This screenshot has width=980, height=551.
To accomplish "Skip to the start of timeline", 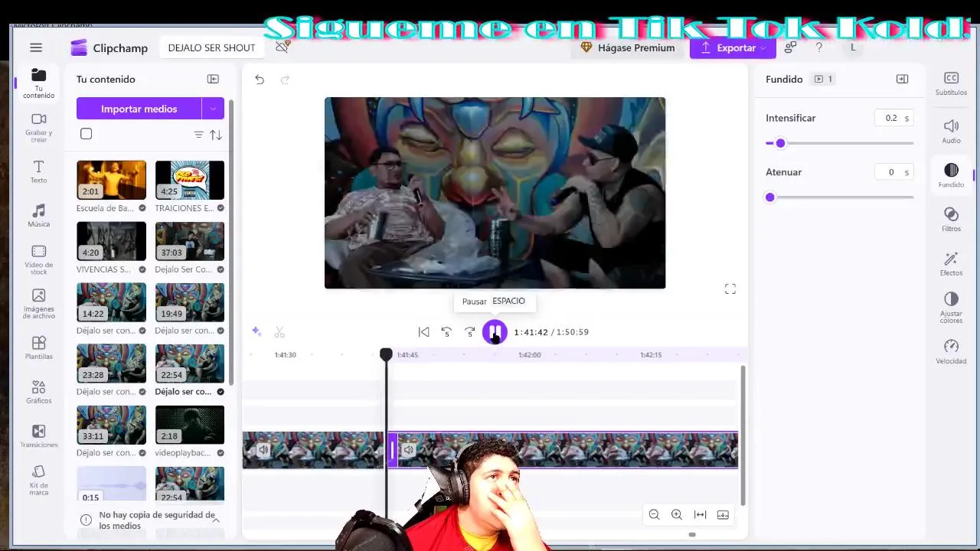I will click(423, 331).
